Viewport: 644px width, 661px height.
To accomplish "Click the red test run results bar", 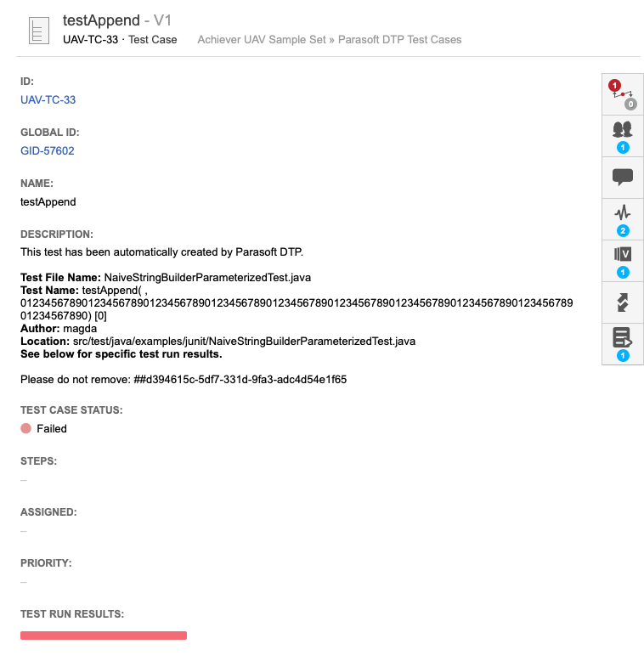I will click(x=104, y=636).
